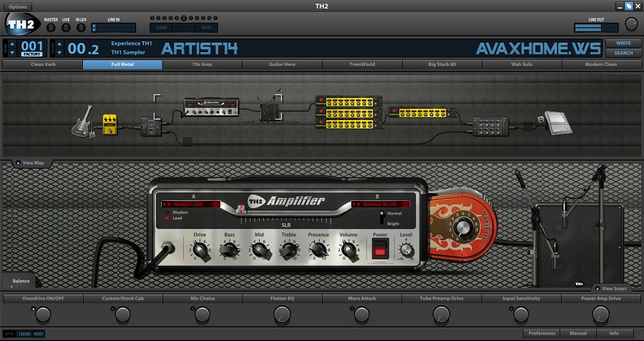Adjust the IN LEV knob
Screen dimensions: 644x341
(82, 27)
